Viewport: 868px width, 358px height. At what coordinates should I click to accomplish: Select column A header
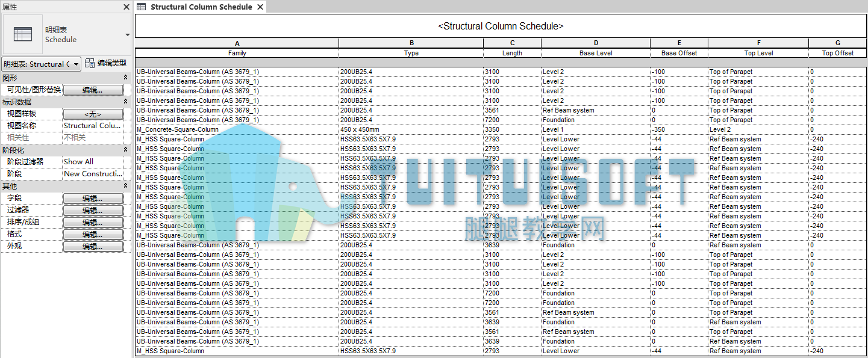(237, 43)
